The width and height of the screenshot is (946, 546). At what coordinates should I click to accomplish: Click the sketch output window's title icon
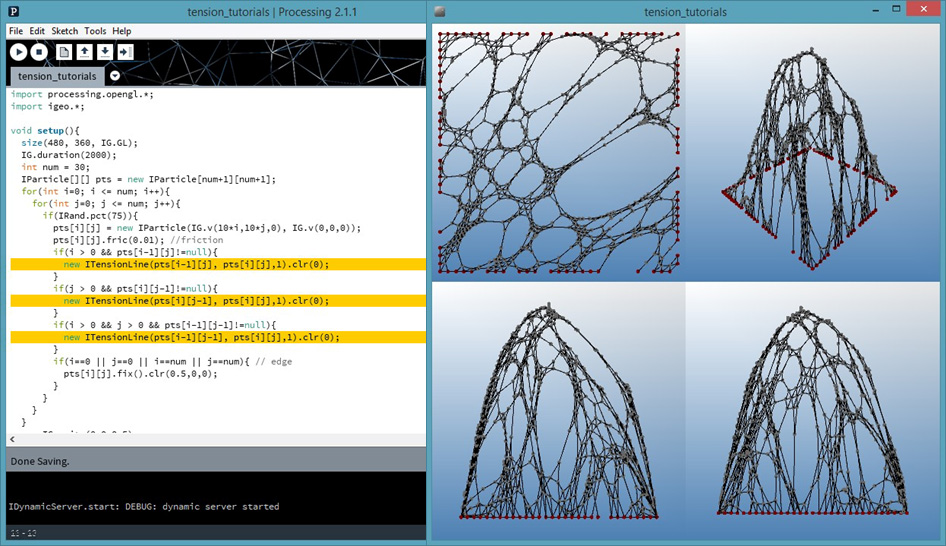click(x=441, y=12)
